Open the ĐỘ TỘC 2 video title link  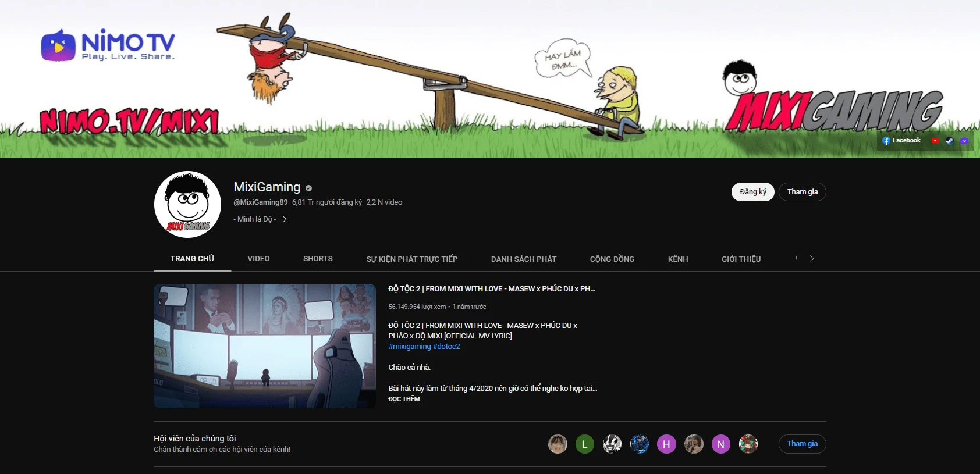492,289
